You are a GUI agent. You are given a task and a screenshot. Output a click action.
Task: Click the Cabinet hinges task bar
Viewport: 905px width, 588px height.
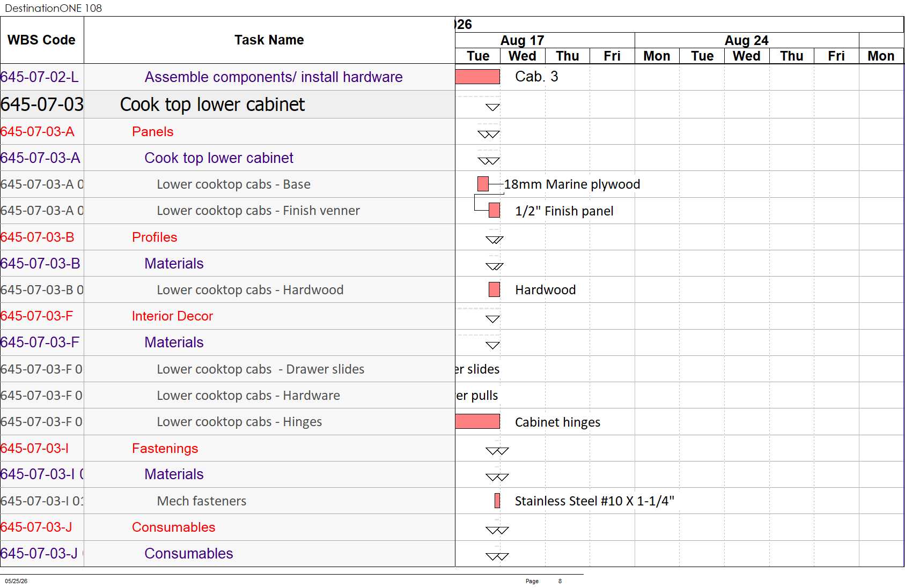pos(477,421)
